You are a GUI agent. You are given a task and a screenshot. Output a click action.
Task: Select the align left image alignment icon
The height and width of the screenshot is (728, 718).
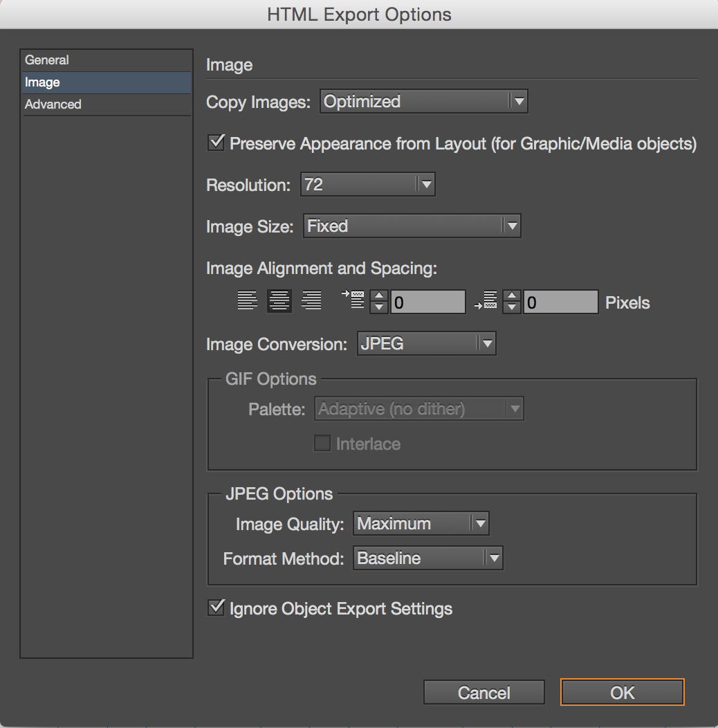point(247,301)
